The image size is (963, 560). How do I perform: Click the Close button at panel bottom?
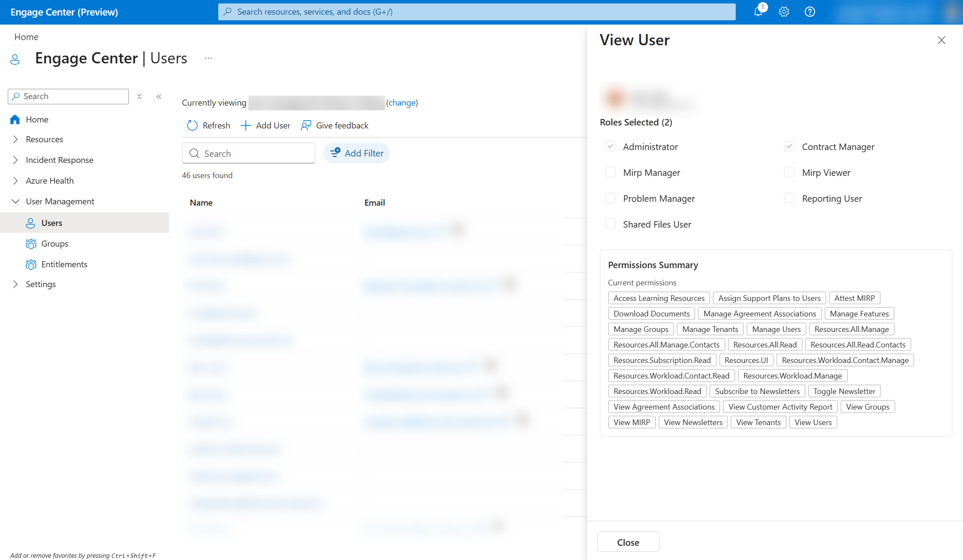coord(628,542)
